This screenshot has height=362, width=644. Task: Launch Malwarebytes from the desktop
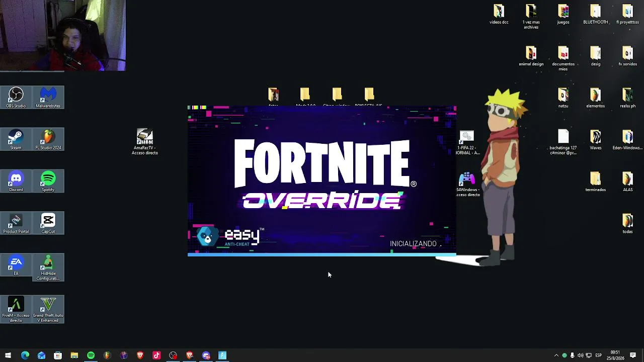coord(48,98)
